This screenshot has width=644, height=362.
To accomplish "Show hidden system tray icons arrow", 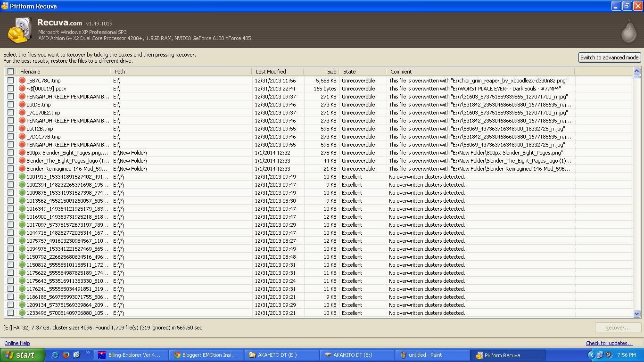I will (x=591, y=355).
